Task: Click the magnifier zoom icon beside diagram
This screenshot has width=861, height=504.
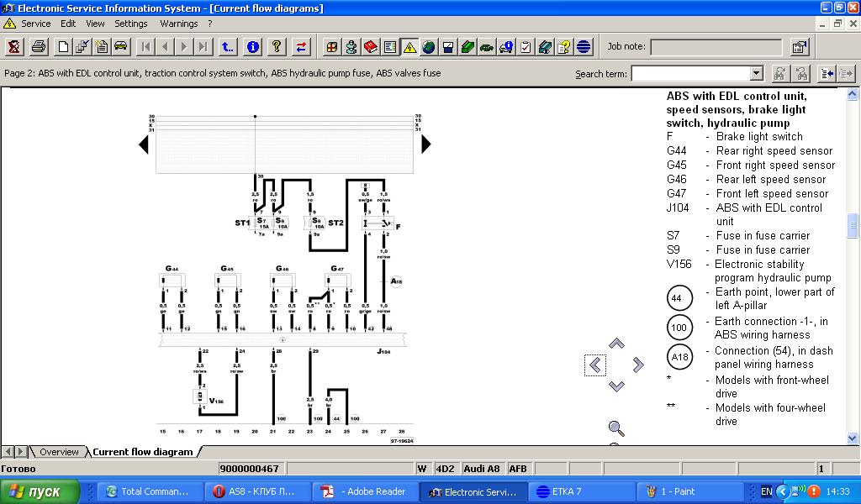Action: coord(616,428)
